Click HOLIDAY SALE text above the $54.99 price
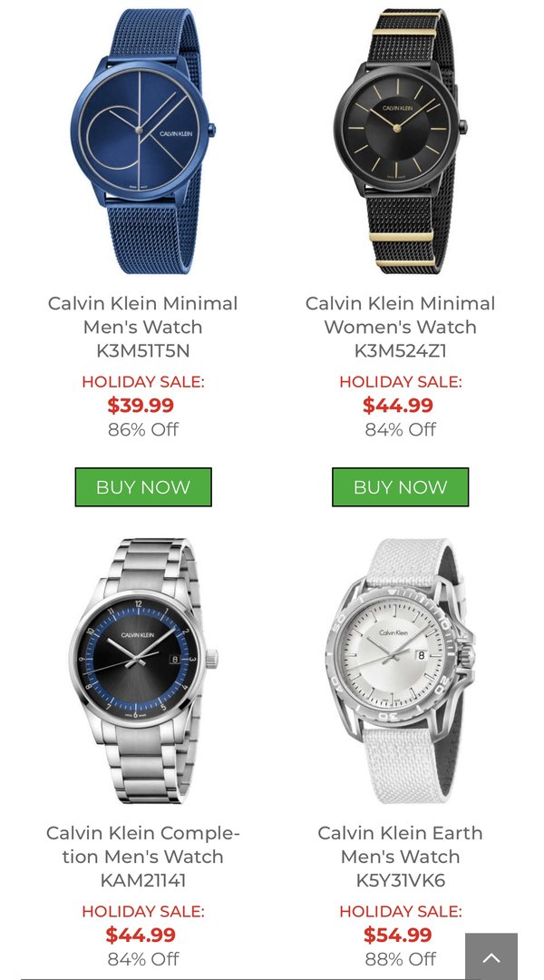The width and height of the screenshot is (544, 980). click(x=401, y=911)
